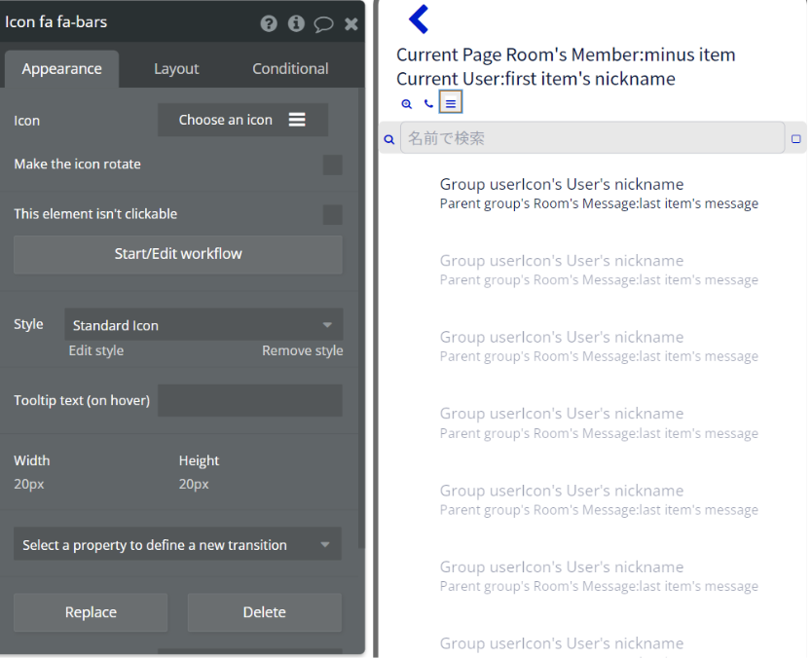This screenshot has height=658, width=812.
Task: Open the Style dropdown showing Standard Icon
Action: coord(203,325)
